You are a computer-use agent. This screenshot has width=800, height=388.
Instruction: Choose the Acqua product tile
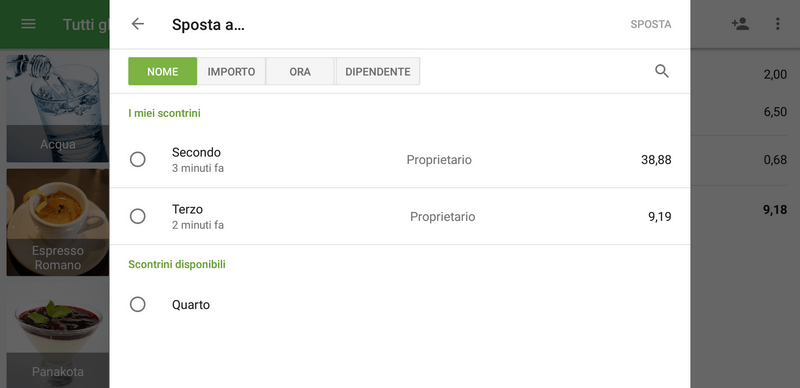[x=58, y=108]
